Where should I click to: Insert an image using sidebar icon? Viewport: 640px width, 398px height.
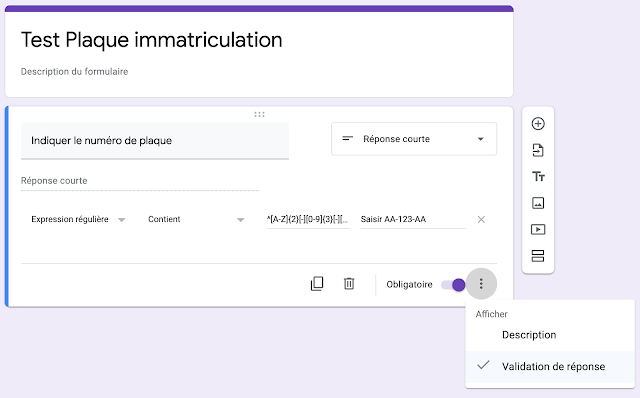click(x=538, y=203)
